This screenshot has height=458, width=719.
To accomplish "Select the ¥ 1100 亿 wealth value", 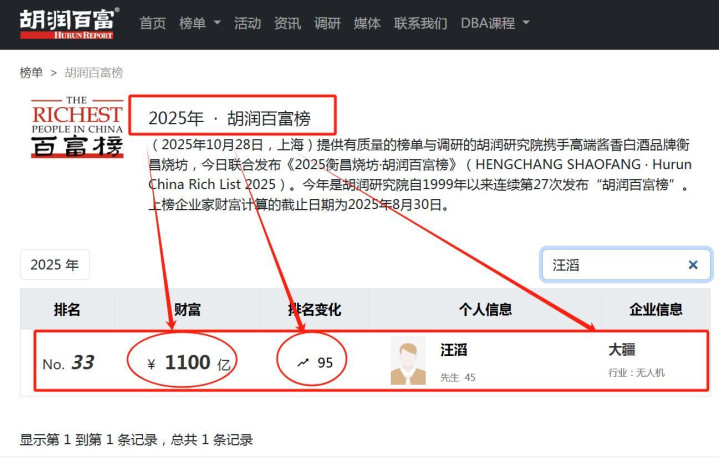I will [188, 363].
